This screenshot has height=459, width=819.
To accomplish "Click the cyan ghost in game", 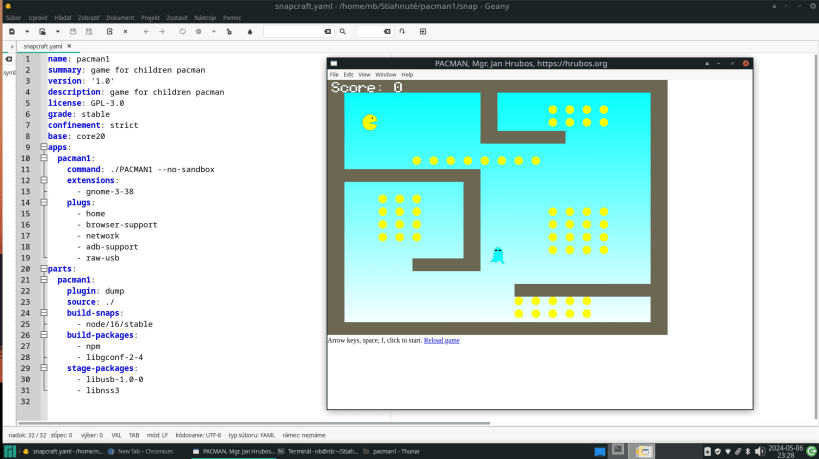I will tap(497, 255).
